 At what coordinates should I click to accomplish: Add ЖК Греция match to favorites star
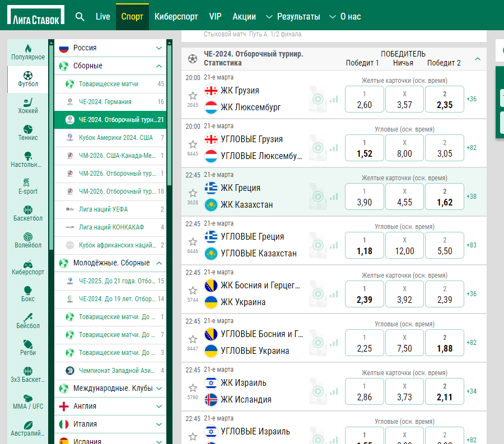coord(193,193)
